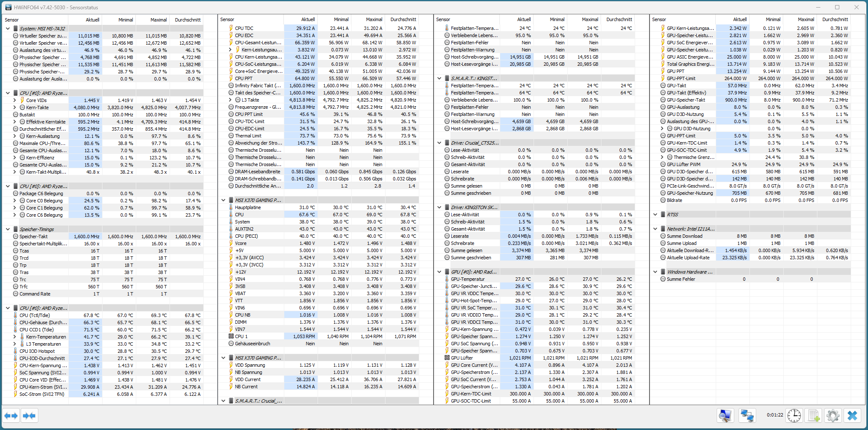
Task: Click chip icon of Speicher-Timings group
Action: (x=15, y=229)
